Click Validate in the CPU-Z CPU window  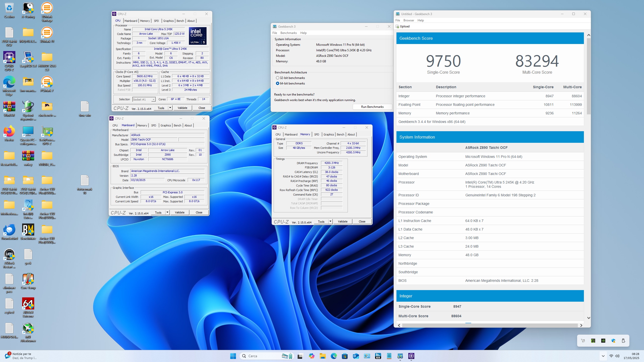click(182, 108)
